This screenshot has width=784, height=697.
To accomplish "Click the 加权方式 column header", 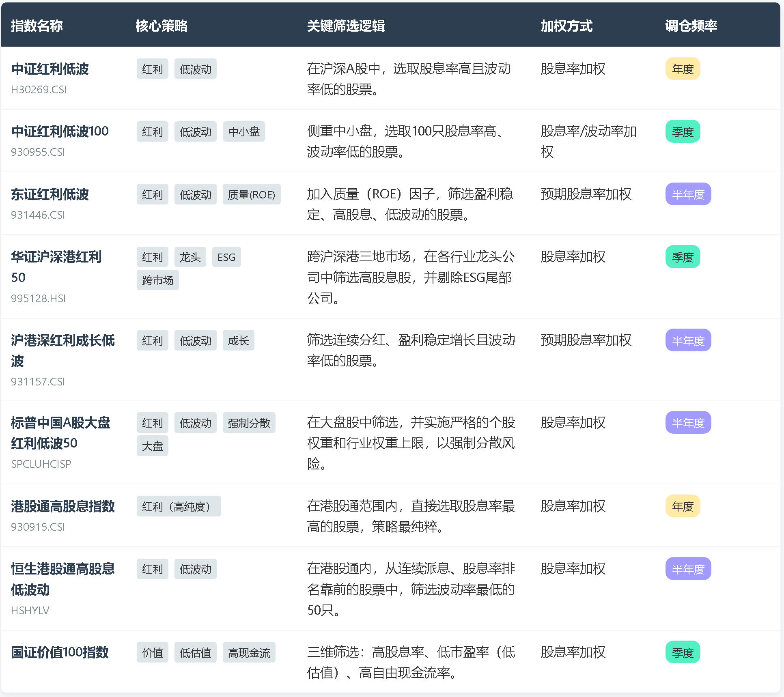I will [566, 26].
